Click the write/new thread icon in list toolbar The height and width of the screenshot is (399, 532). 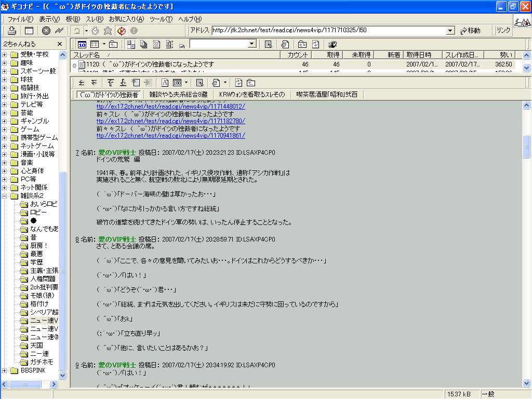point(269,45)
